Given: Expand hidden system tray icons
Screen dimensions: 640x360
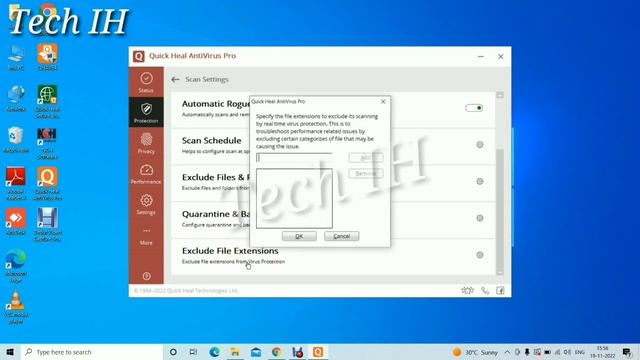Looking at the screenshot, I should point(507,352).
